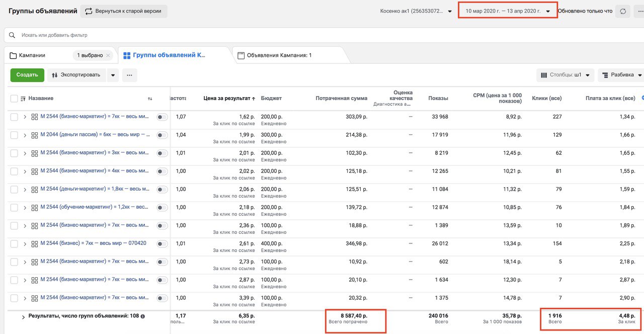The height and width of the screenshot is (334, 644).
Task: Click the info icon next to results count
Action: click(x=143, y=316)
